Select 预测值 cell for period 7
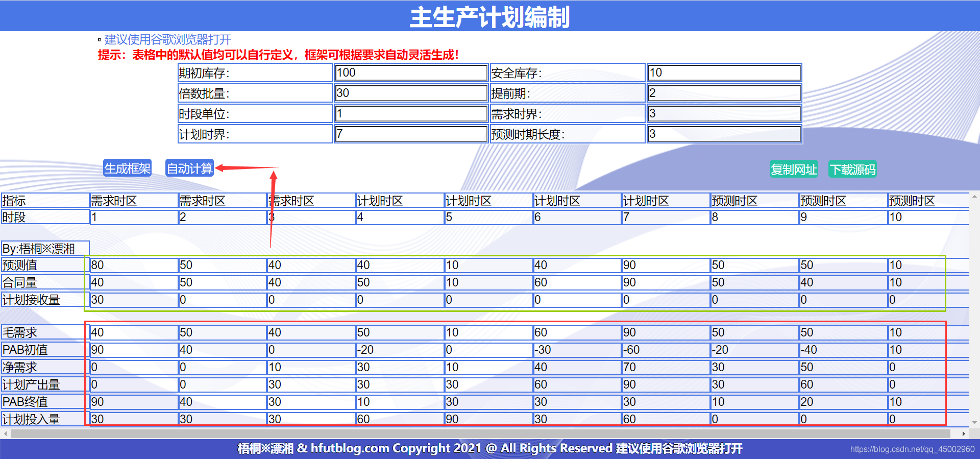 click(666, 265)
